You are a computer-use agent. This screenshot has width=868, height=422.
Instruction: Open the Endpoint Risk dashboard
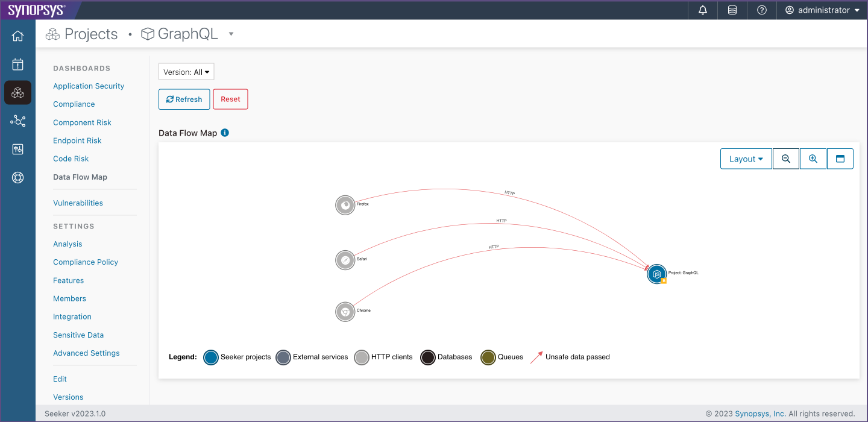[77, 140]
